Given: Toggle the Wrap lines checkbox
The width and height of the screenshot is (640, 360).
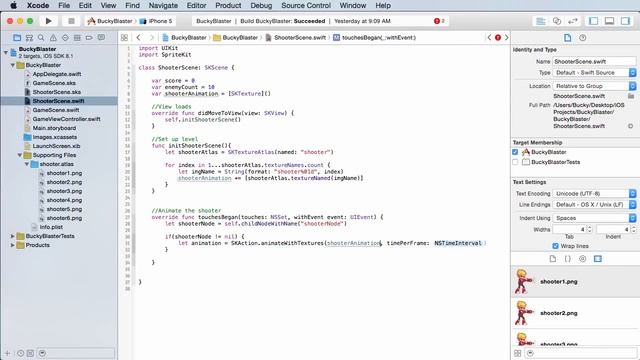Looking at the screenshot, I should point(555,246).
